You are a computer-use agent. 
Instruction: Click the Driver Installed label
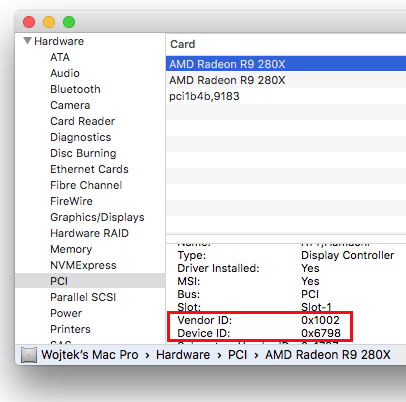(x=218, y=268)
